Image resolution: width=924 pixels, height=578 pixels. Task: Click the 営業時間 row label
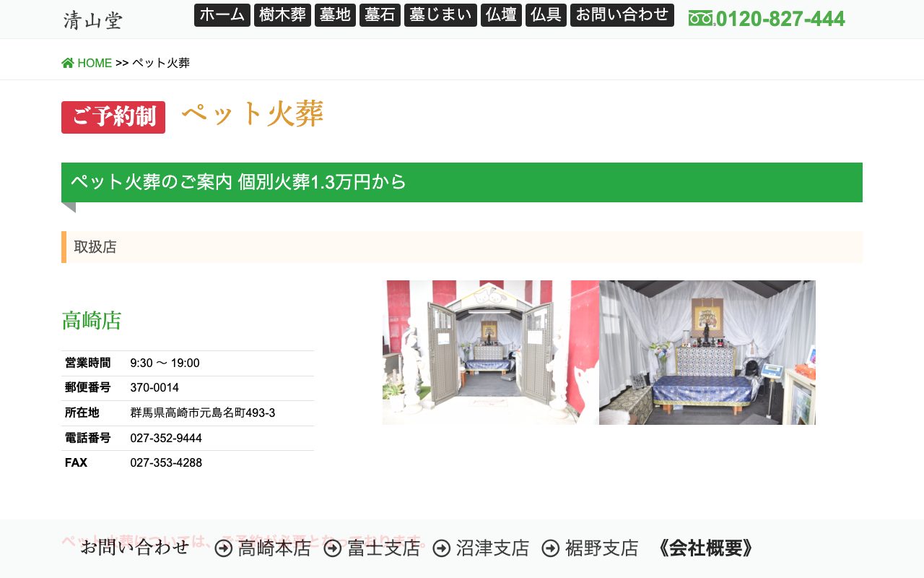point(87,363)
